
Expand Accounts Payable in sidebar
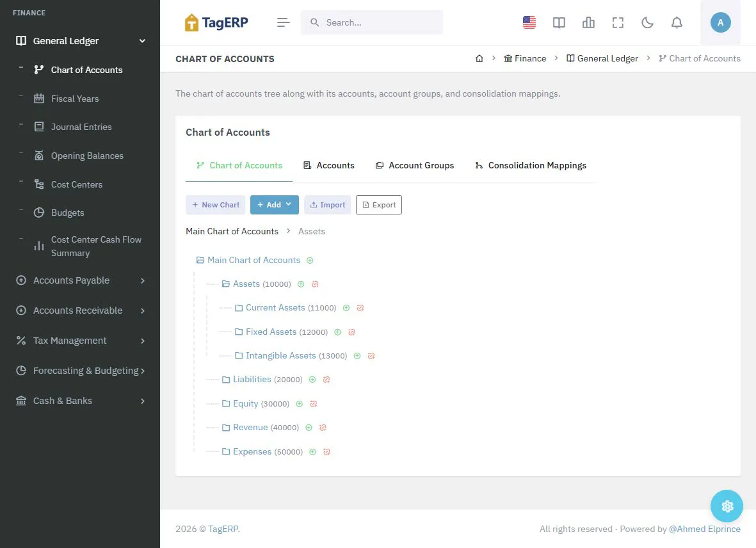(80, 280)
